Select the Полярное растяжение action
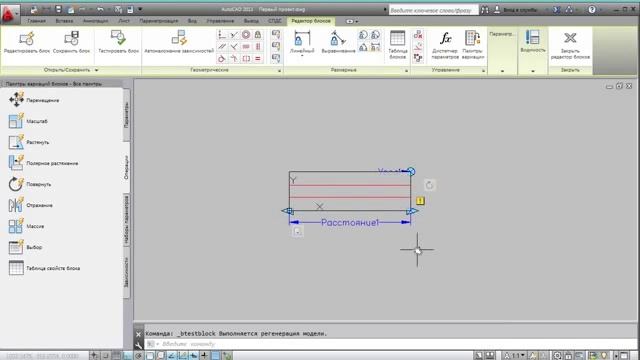The height and width of the screenshot is (360, 640). [43, 163]
